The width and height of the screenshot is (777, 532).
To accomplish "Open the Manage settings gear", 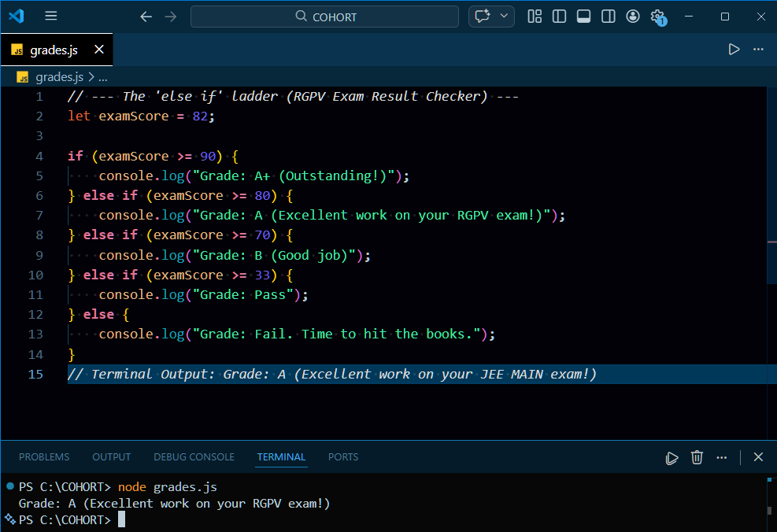I will point(657,17).
